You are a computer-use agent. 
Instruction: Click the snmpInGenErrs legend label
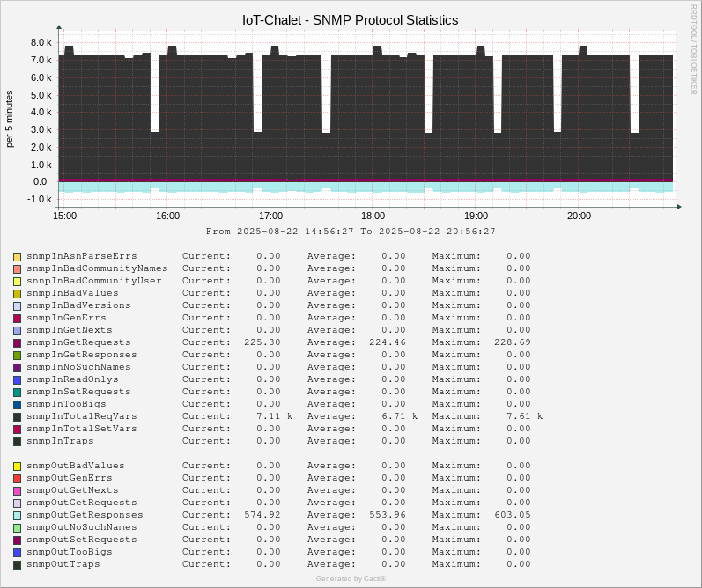coord(66,318)
